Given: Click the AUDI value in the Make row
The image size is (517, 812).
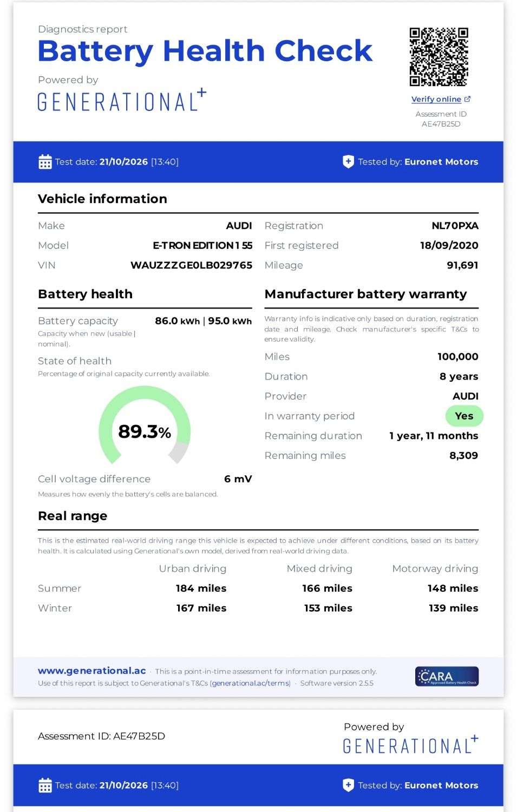Looking at the screenshot, I should pos(239,226).
